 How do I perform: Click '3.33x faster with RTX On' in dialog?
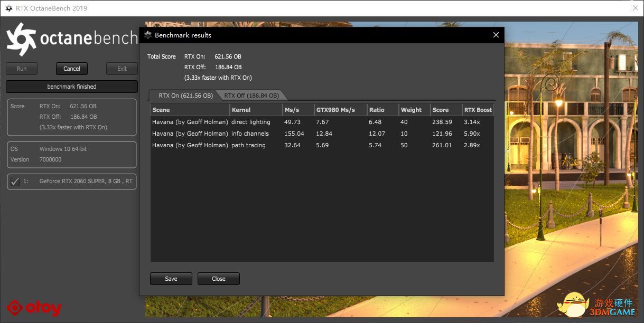click(x=218, y=78)
